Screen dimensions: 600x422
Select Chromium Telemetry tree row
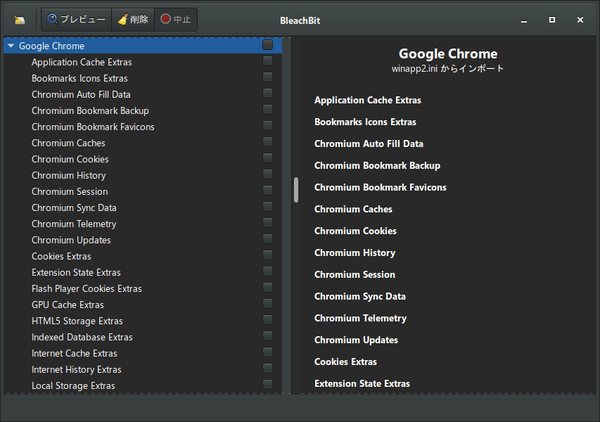pos(143,224)
